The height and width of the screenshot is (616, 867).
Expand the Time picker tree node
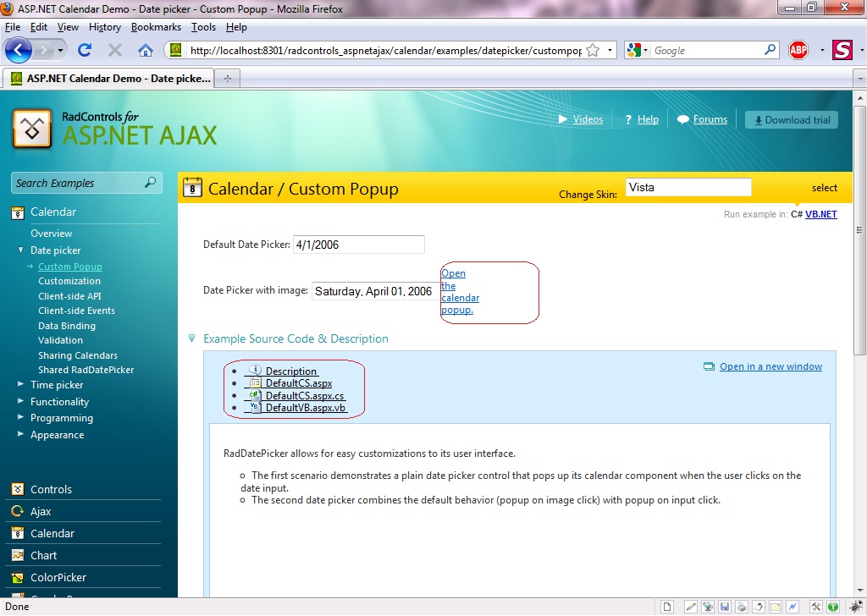(x=20, y=384)
